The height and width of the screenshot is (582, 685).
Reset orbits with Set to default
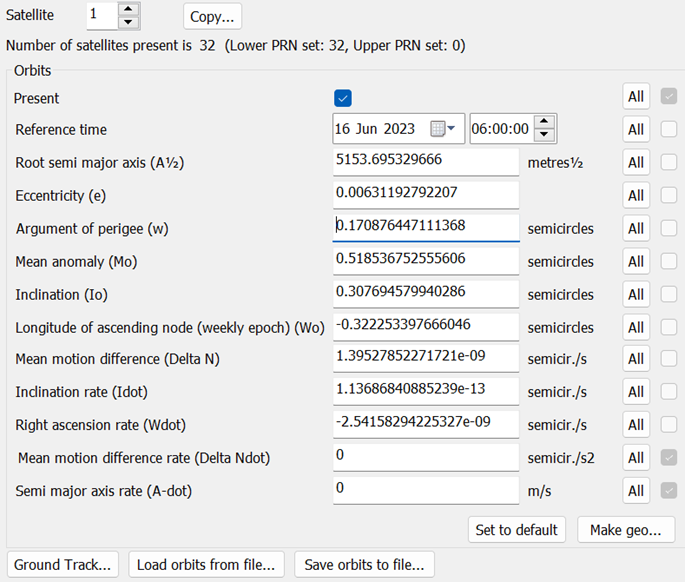[517, 530]
